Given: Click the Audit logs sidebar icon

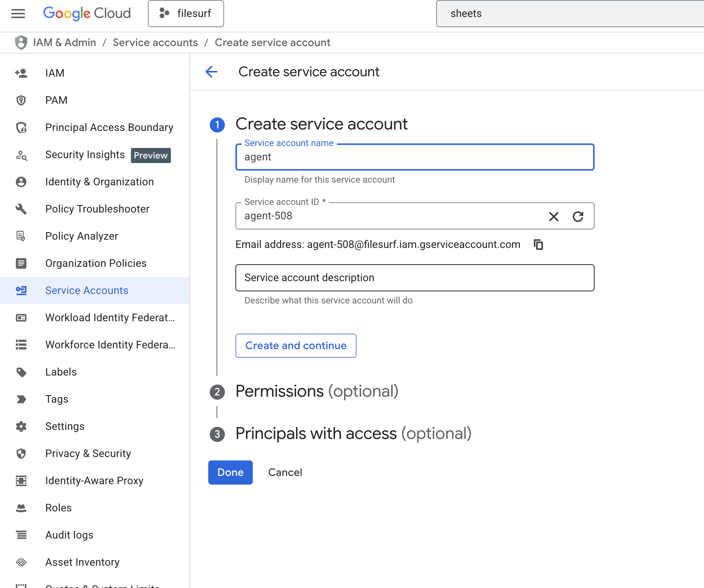Looking at the screenshot, I should coord(22,535).
